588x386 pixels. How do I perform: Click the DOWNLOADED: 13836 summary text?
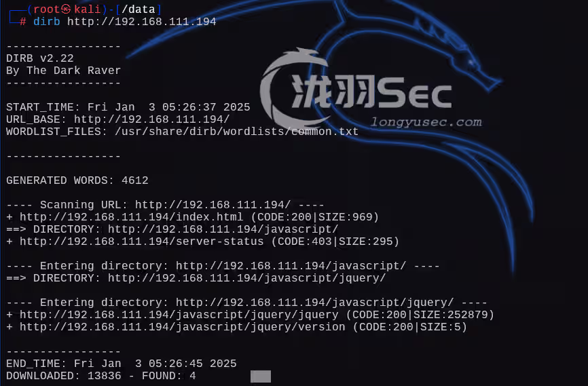tap(64, 377)
